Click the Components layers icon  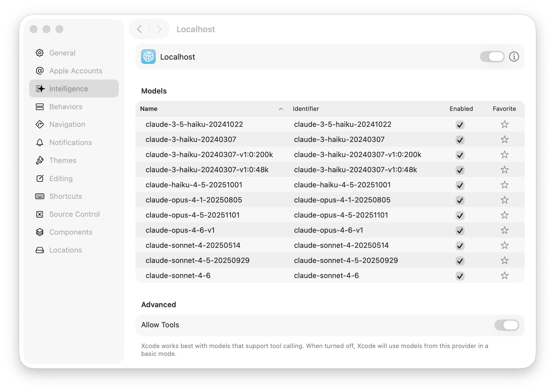pyautogui.click(x=40, y=232)
